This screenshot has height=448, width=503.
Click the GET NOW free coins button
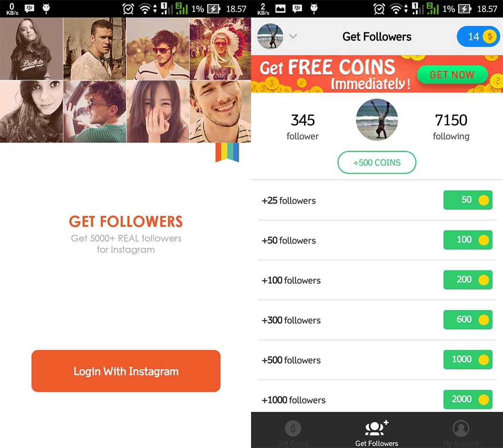[452, 75]
